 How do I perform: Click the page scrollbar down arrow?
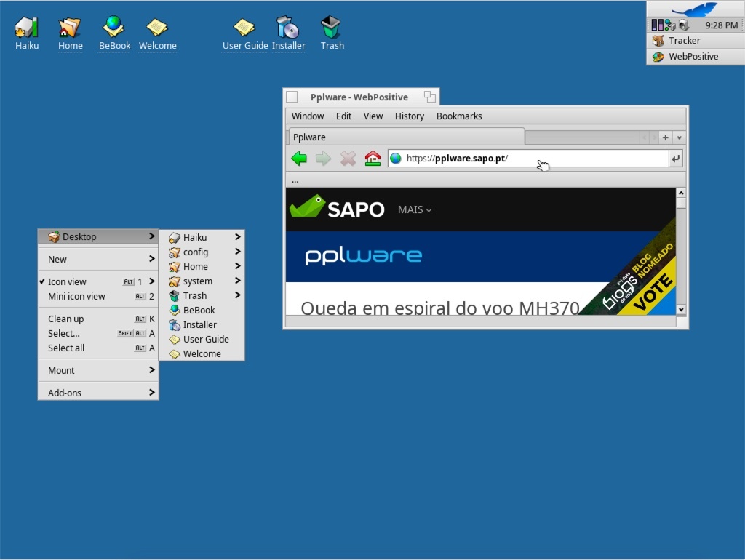pos(681,309)
